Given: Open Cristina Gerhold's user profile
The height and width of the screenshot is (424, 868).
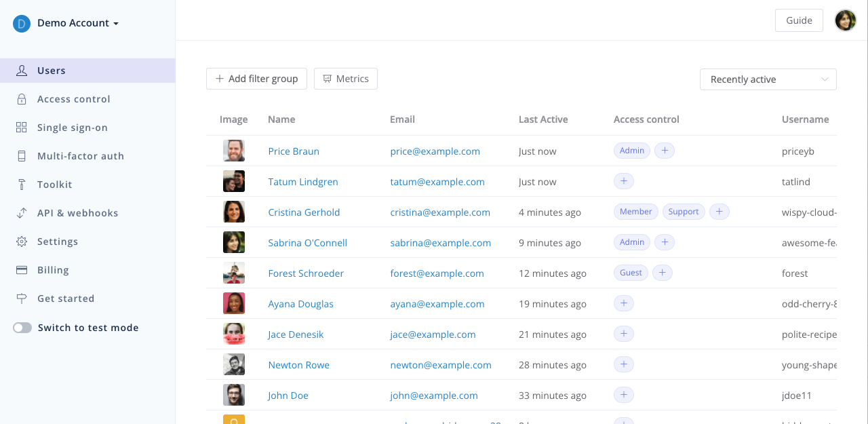Looking at the screenshot, I should click(304, 212).
